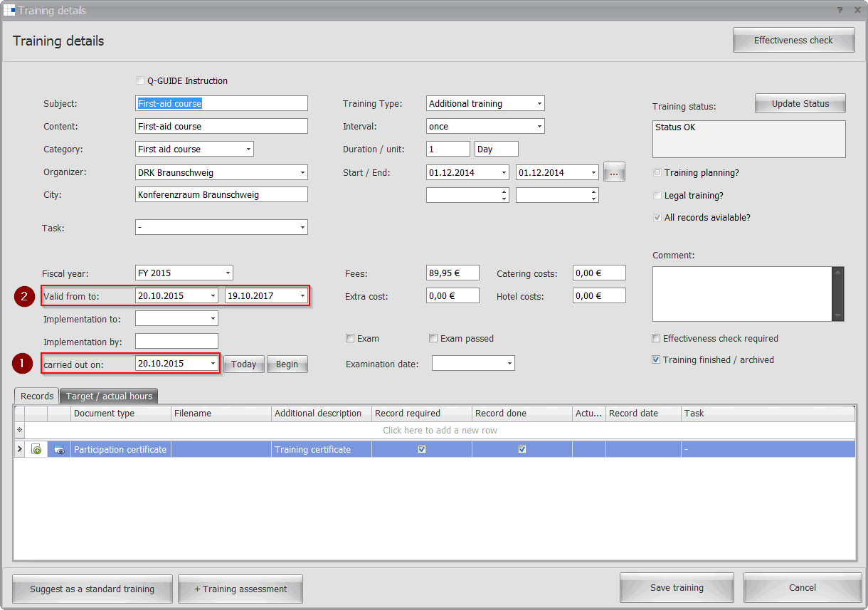Click the Update Status button
This screenshot has width=868, height=610.
point(800,104)
